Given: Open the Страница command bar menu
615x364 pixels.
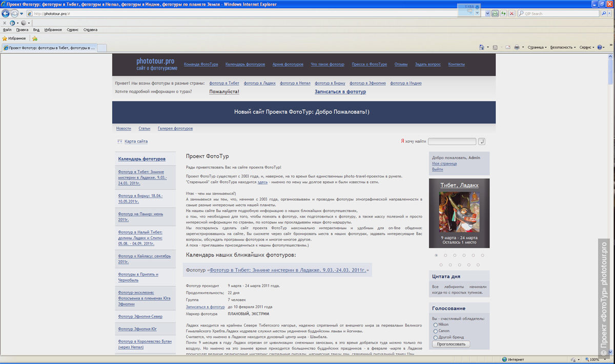Looking at the screenshot, I should pos(537,47).
